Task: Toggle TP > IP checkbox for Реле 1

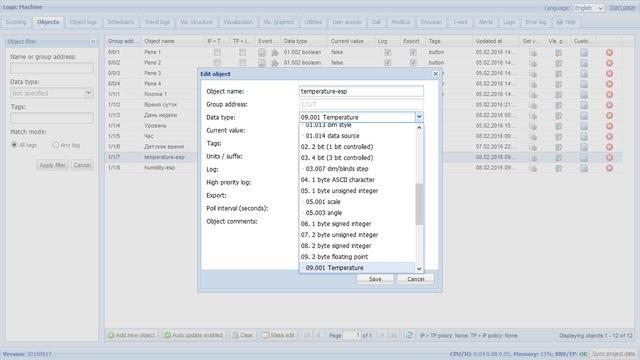Action: [242, 52]
